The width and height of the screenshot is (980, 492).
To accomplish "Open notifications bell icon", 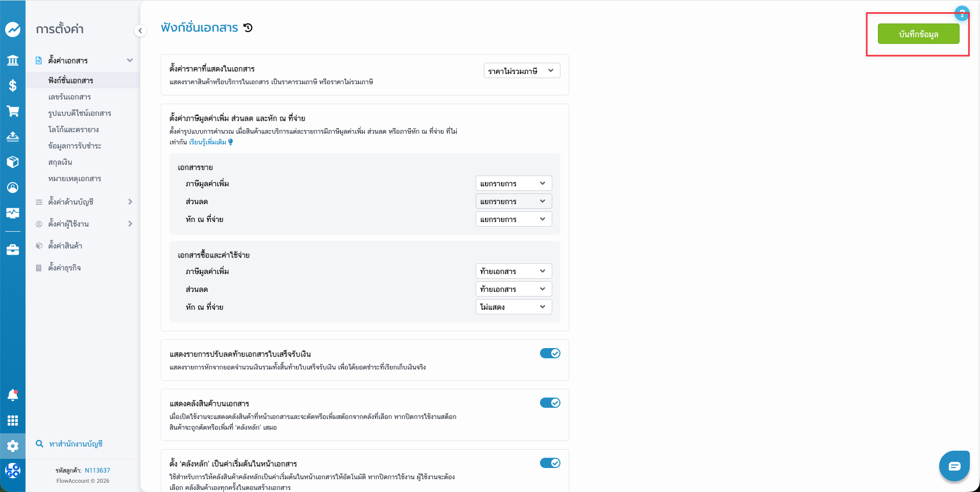I will pos(13,395).
